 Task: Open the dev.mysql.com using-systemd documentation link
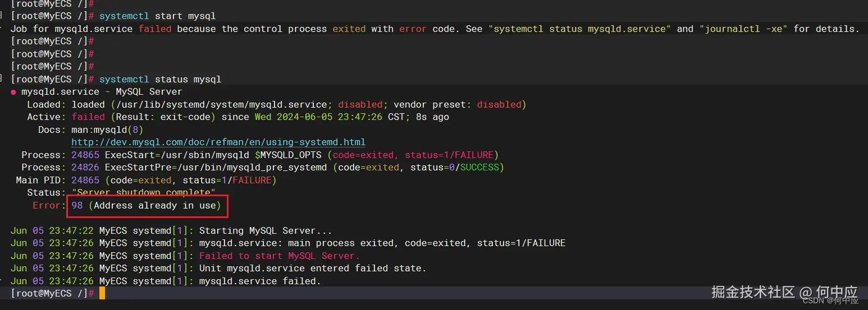(x=218, y=142)
